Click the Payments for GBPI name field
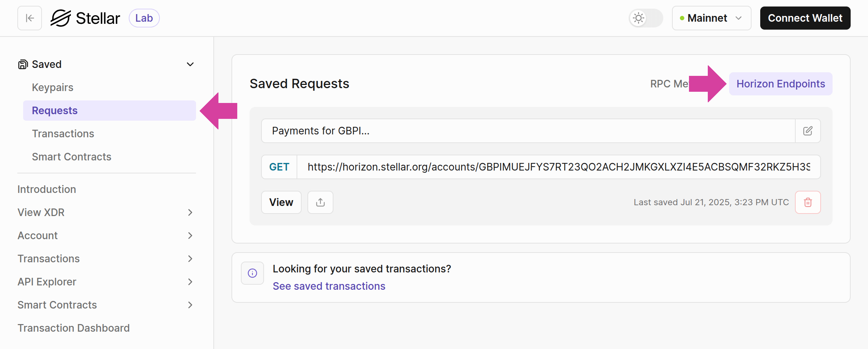 tap(528, 131)
